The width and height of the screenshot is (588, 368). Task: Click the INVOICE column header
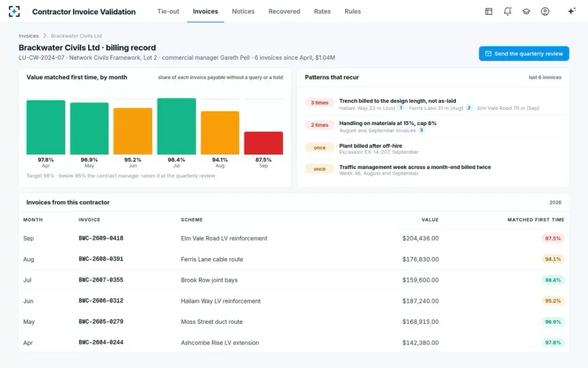[x=89, y=220]
